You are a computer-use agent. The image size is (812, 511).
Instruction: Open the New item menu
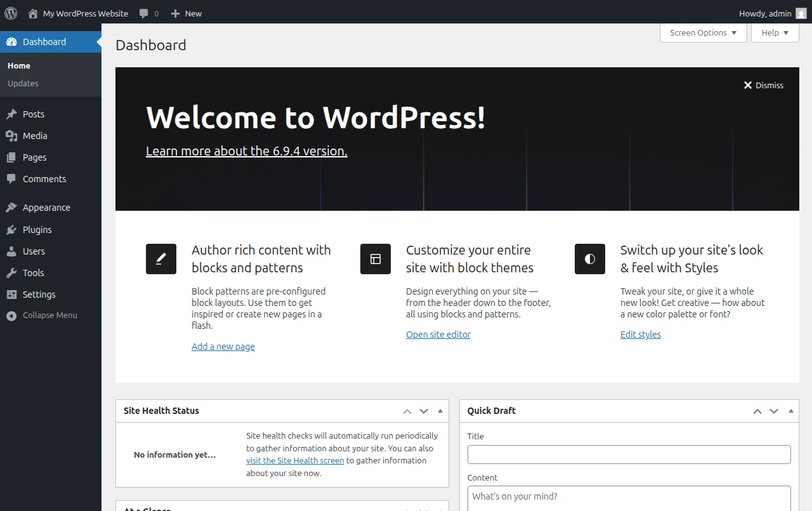[x=186, y=13]
